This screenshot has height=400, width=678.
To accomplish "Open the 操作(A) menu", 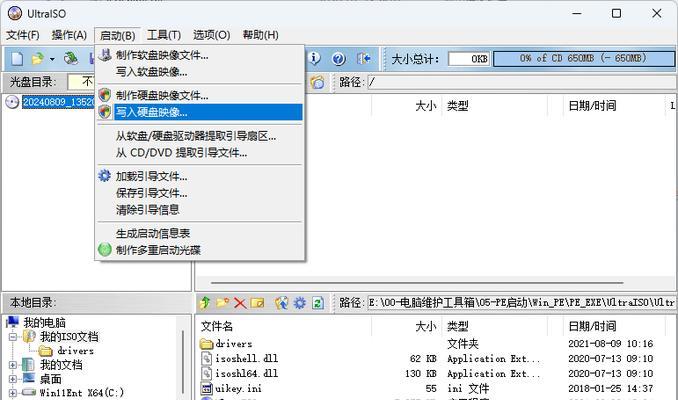I will pyautogui.click(x=69, y=35).
